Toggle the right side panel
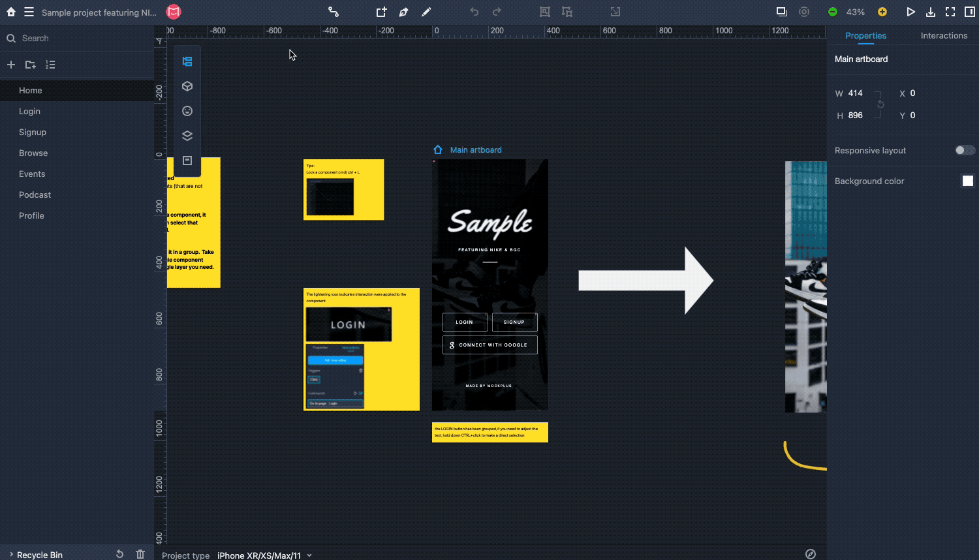 (970, 12)
